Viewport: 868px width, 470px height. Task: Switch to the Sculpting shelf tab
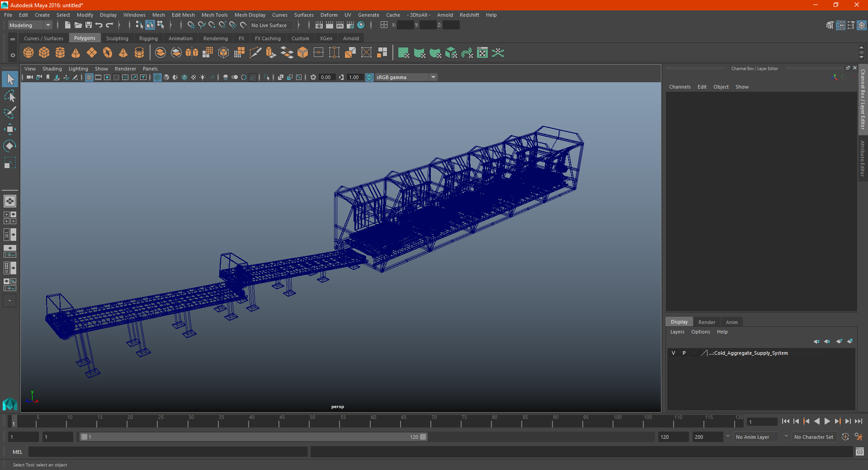(117, 38)
